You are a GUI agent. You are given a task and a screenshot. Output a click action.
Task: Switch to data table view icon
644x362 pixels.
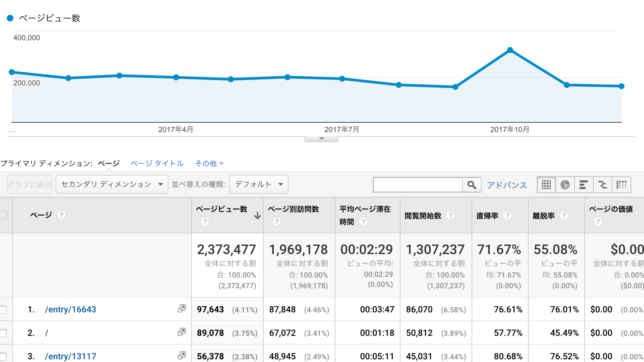point(546,185)
